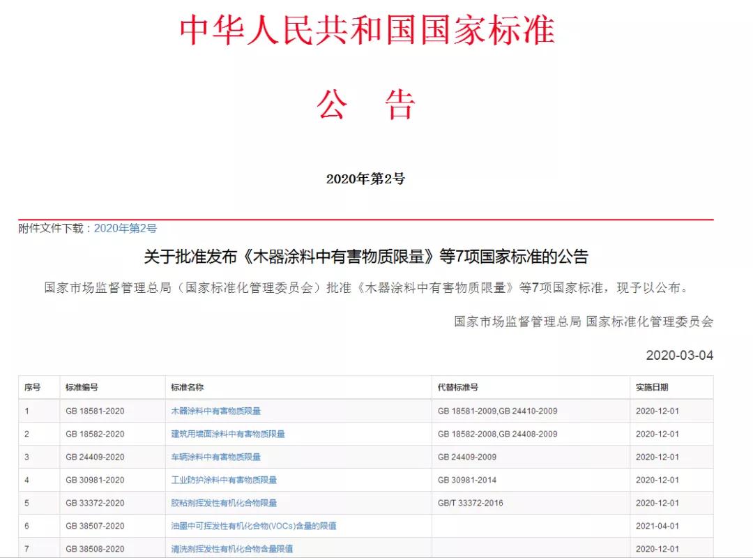This screenshot has width=753, height=560.
Task: Open the 车辆涂料中有害物质限量 standard link
Action: pyautogui.click(x=215, y=457)
